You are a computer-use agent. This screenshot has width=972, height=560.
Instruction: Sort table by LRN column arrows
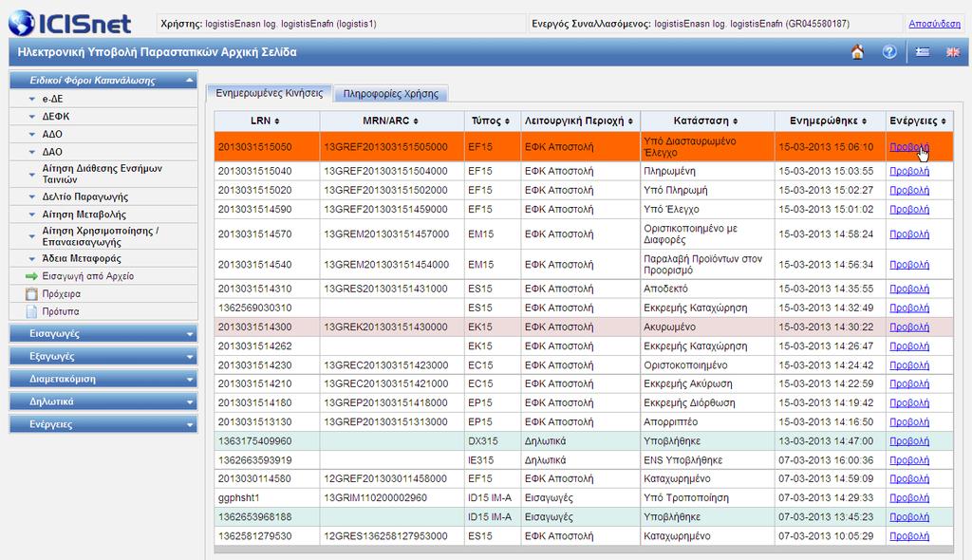click(x=277, y=121)
